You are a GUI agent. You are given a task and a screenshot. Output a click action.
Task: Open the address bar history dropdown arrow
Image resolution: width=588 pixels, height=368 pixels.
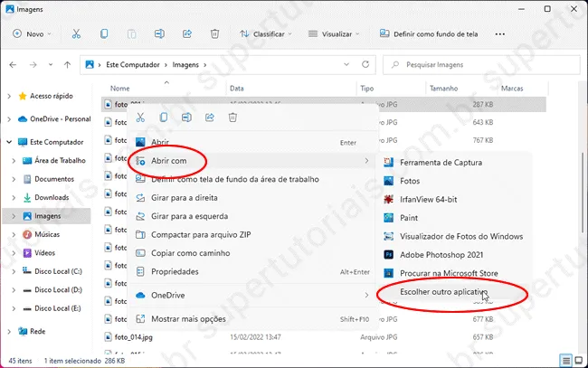point(346,64)
